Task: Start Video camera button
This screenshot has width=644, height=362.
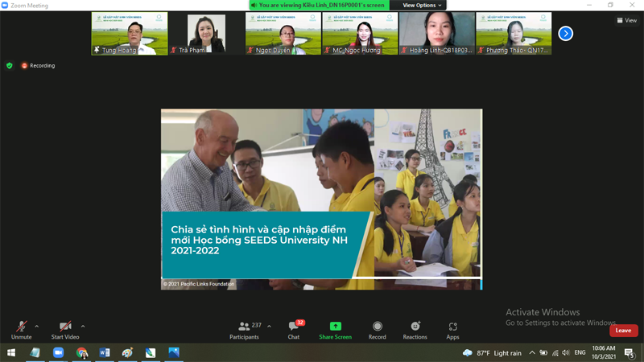Action: (65, 330)
